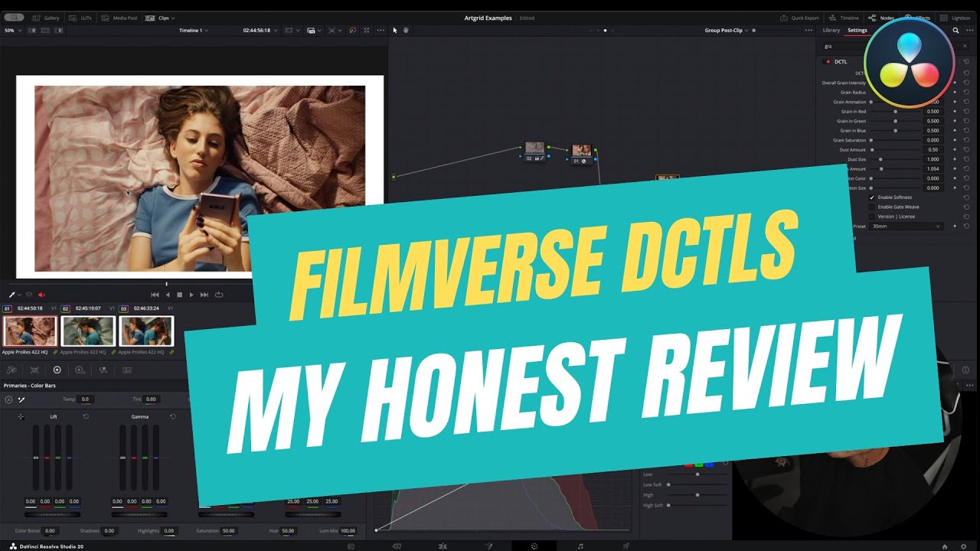
Task: Open the Media Pool panel
Action: pyautogui.click(x=120, y=18)
